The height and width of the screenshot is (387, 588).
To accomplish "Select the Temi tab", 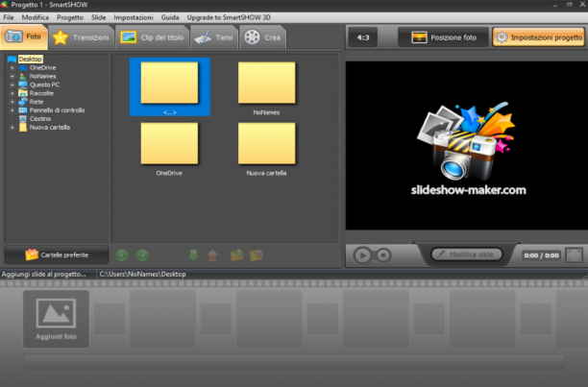I will coord(214,37).
